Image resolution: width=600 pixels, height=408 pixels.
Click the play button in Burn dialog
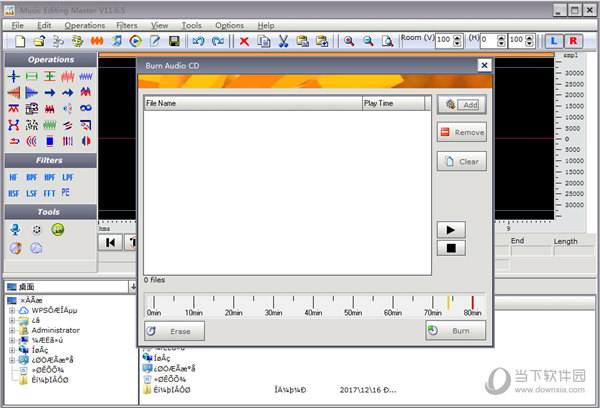click(451, 230)
